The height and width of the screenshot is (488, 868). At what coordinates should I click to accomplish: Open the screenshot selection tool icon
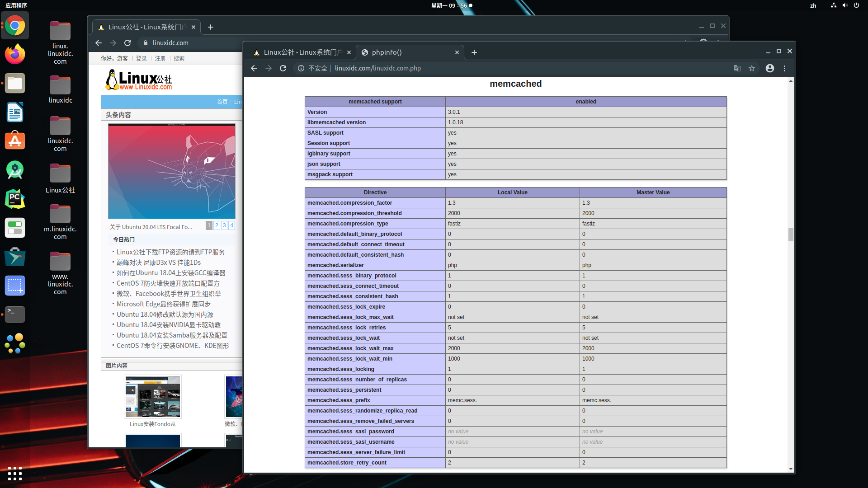click(x=15, y=286)
